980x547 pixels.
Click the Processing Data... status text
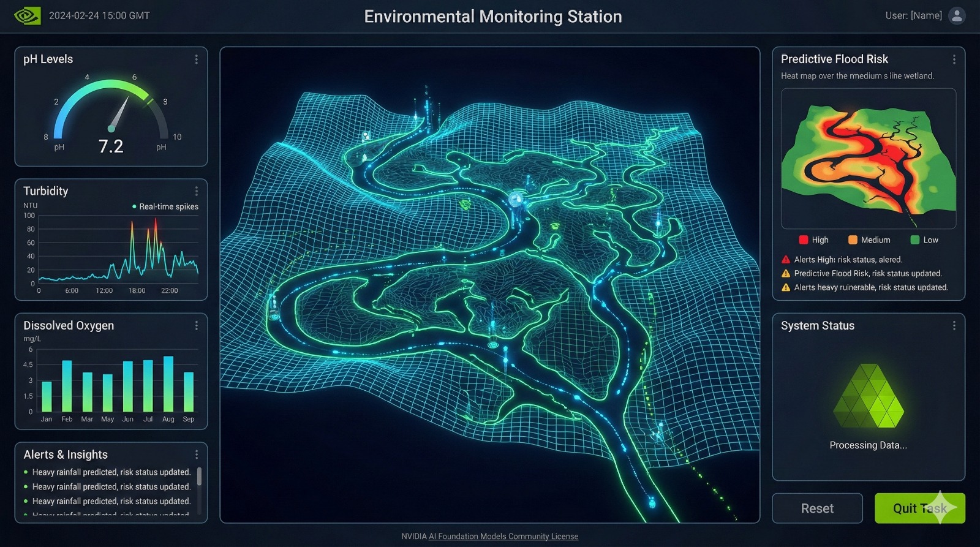point(868,445)
